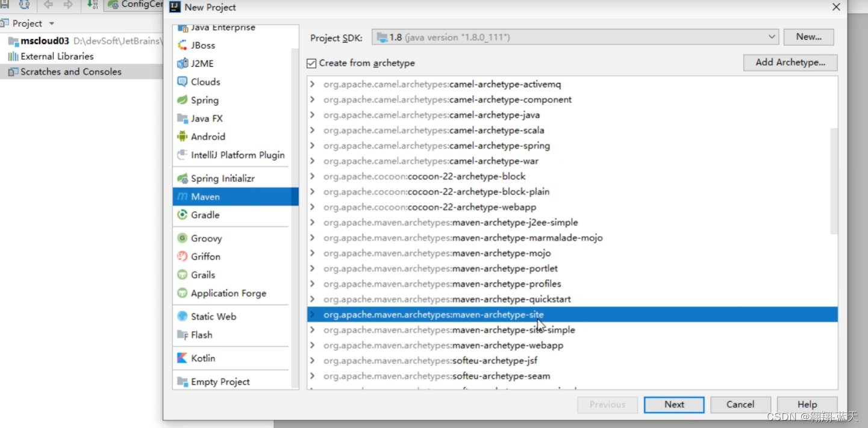Select maven-archetype-site-simple row
868x428 pixels.
click(572, 330)
